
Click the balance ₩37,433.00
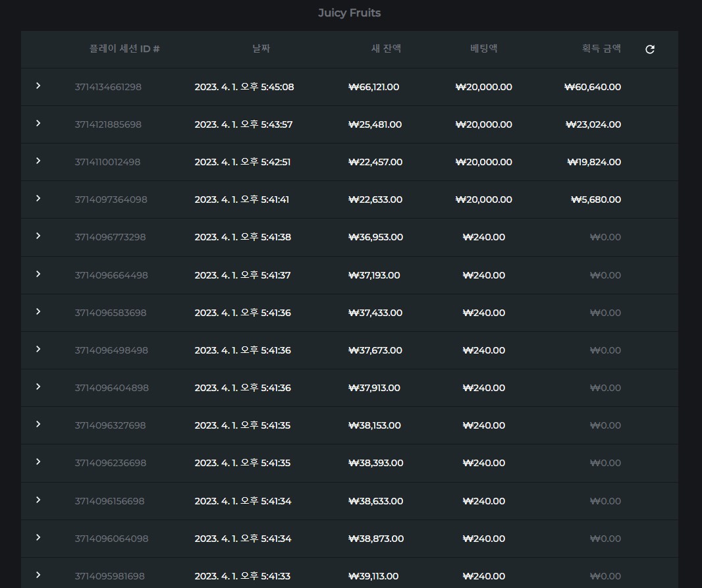coord(375,313)
